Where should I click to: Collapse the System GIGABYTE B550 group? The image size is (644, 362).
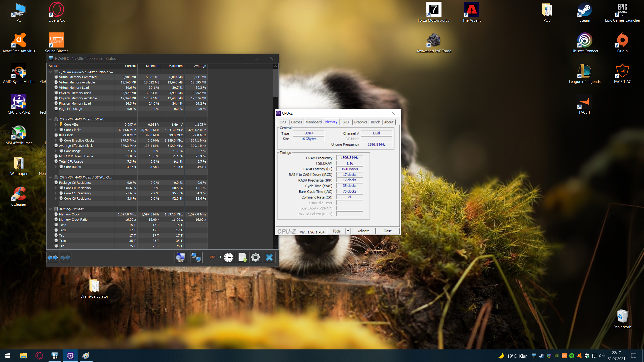click(x=50, y=72)
